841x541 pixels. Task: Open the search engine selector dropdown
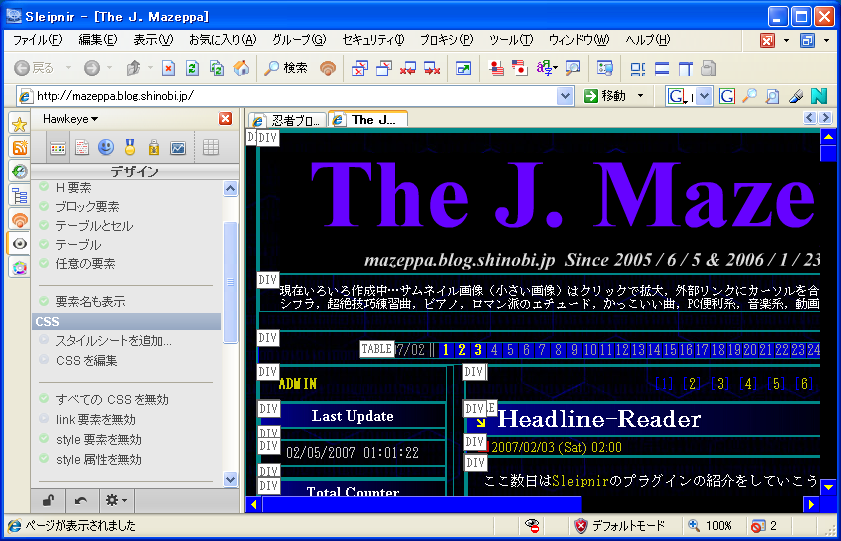(704, 96)
